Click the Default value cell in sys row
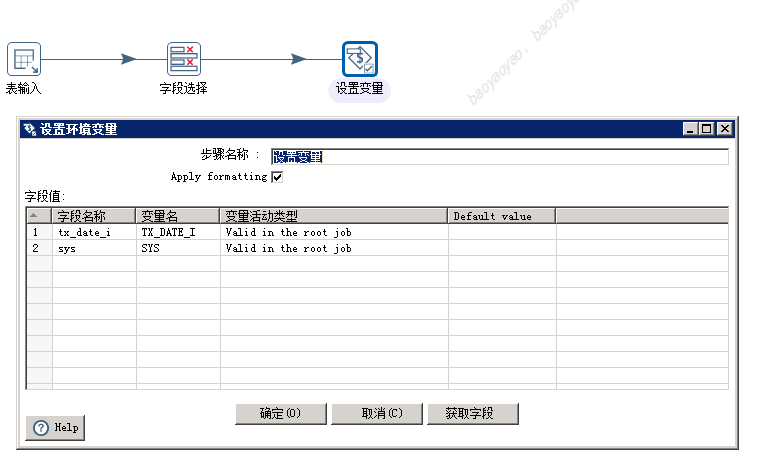This screenshot has width=770, height=456. click(x=502, y=248)
